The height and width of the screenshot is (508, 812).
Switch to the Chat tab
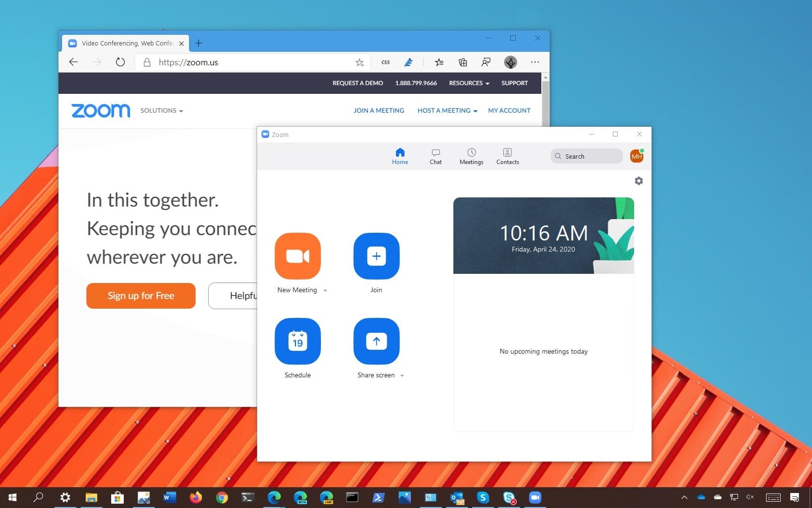(435, 156)
